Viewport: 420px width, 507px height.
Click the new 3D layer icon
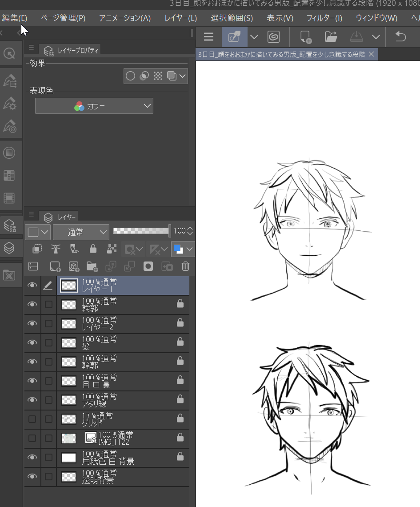click(74, 266)
